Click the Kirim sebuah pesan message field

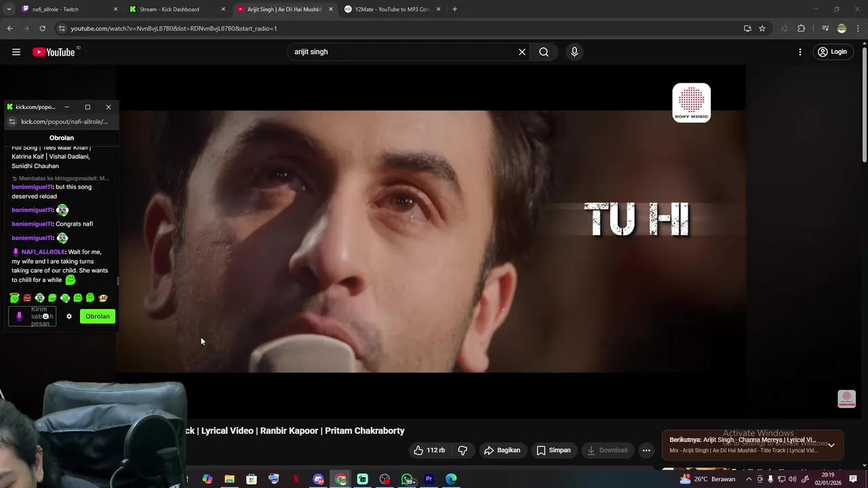[32, 317]
